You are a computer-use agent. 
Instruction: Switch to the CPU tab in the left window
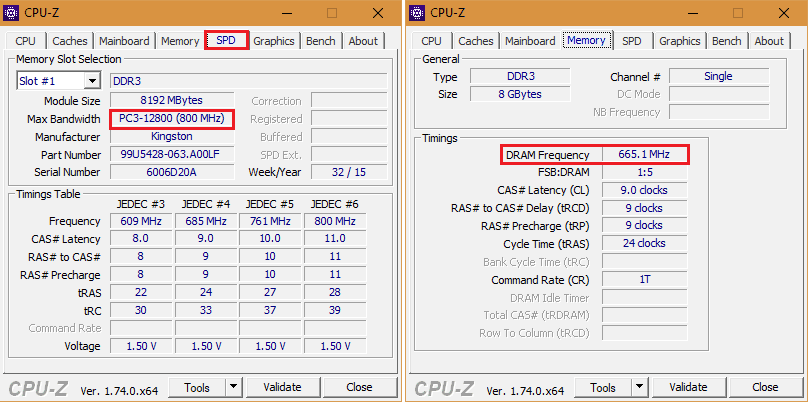(26, 41)
